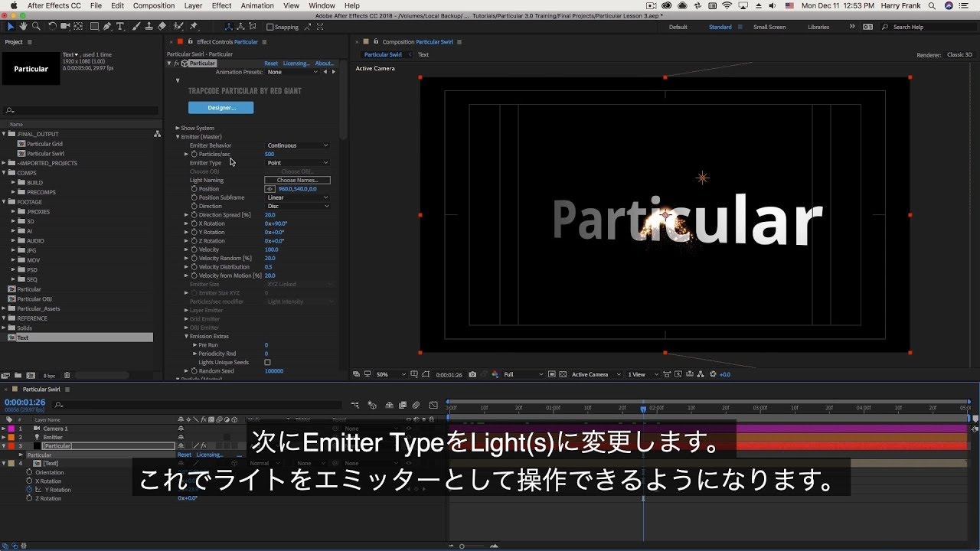
Task: Click the About link in Effect Controls
Action: 325,64
